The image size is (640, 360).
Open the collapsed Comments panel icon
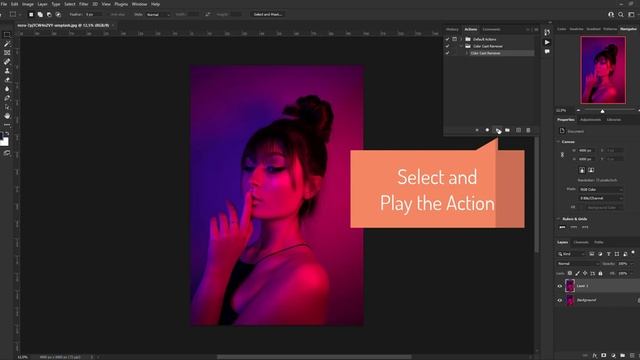[x=547, y=52]
